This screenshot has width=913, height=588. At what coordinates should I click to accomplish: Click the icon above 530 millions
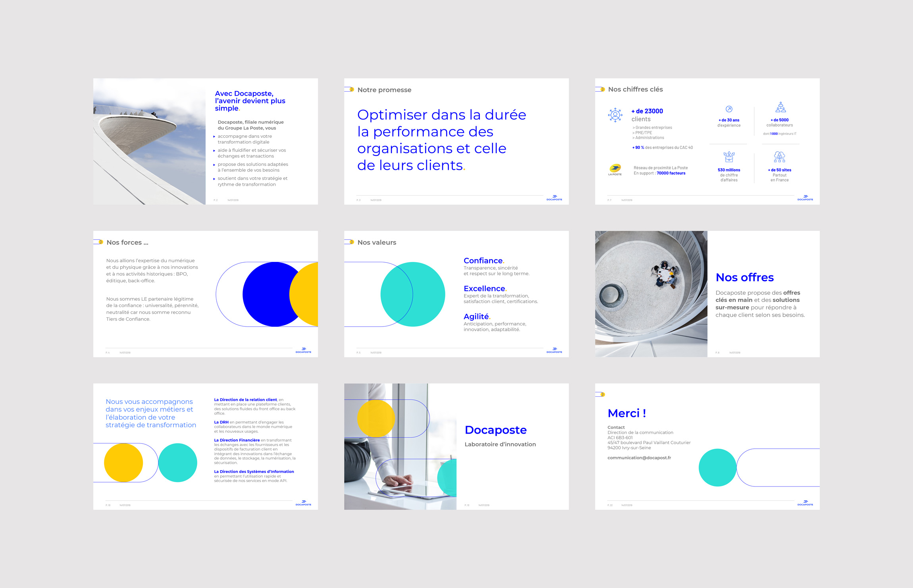click(729, 157)
